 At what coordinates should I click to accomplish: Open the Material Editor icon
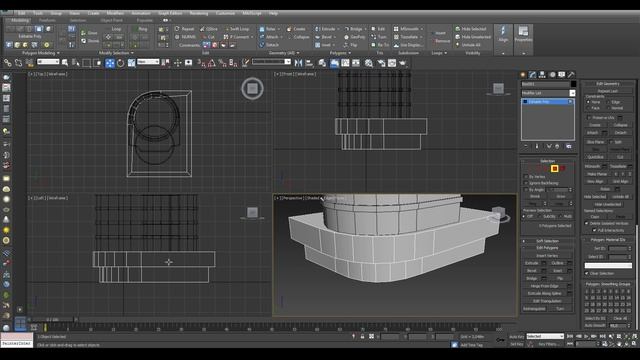coord(369,63)
